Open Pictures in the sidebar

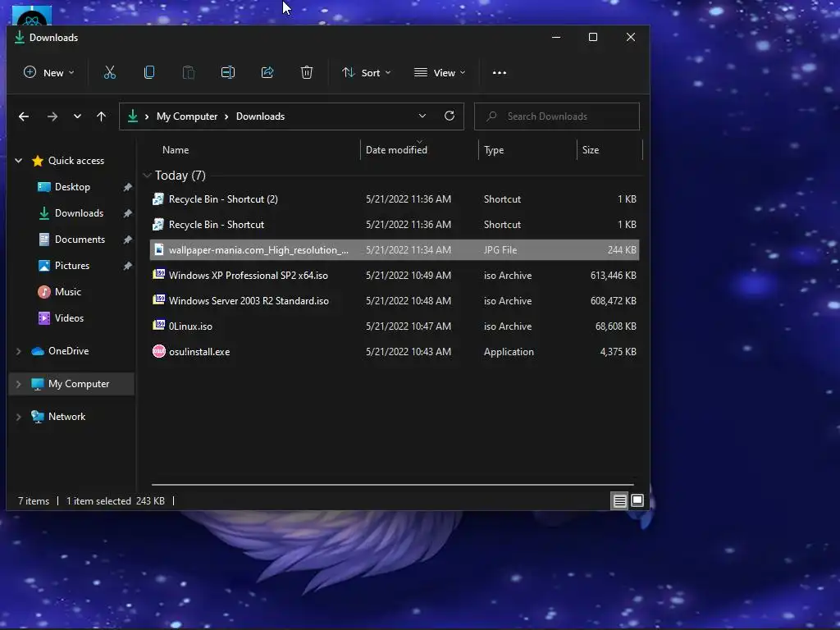tap(72, 266)
